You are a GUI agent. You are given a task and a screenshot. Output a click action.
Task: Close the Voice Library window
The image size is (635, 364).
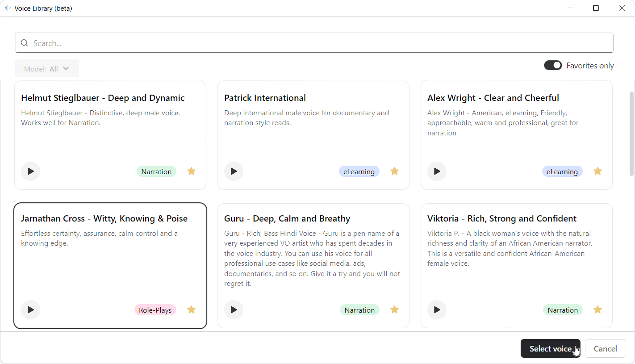pyautogui.click(x=622, y=8)
